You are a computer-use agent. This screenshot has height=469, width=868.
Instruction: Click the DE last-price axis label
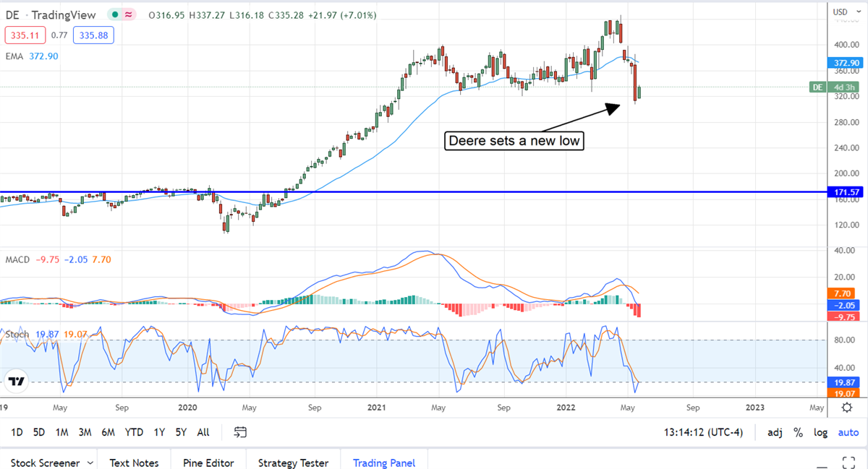(x=835, y=87)
